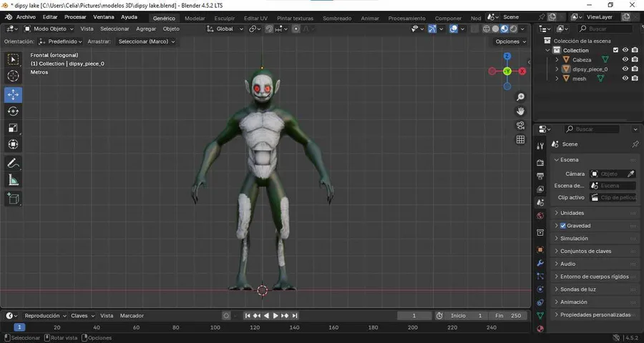The image size is (644, 343).
Task: Hide dipsy_piece_0 with eye icon
Action: pyautogui.click(x=625, y=69)
